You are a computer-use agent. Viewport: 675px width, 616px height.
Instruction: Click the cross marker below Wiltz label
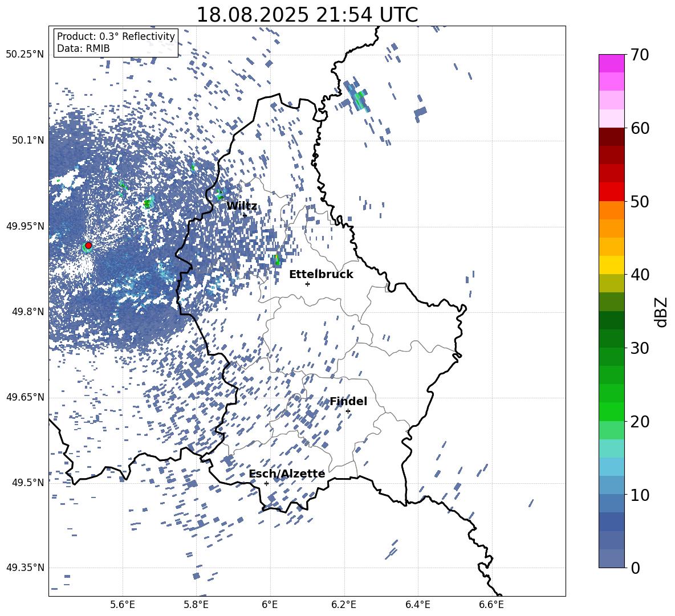pos(245,215)
